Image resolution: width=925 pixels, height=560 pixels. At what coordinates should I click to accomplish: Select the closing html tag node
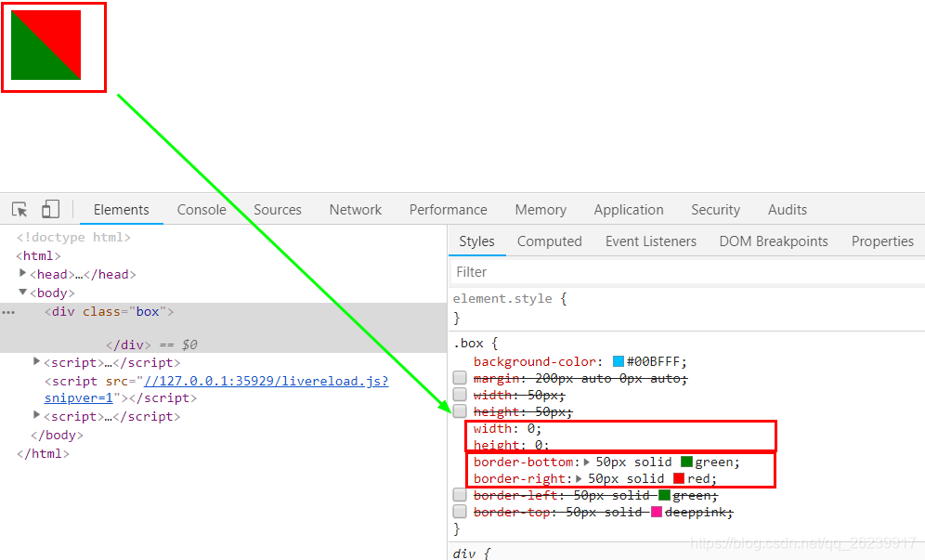(43, 454)
